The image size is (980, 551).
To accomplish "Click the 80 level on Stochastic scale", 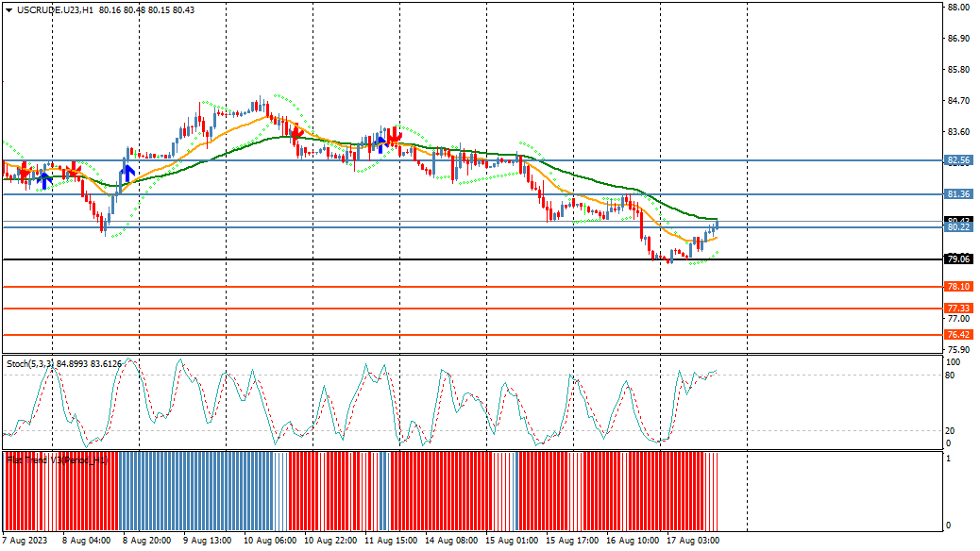I will 950,376.
